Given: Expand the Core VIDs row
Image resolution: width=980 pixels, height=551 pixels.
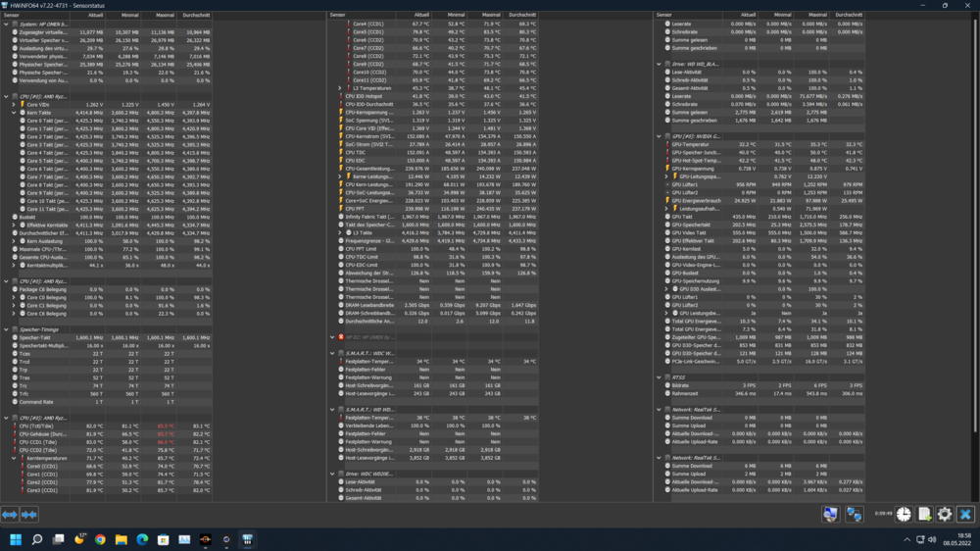Looking at the screenshot, I should click(x=14, y=104).
